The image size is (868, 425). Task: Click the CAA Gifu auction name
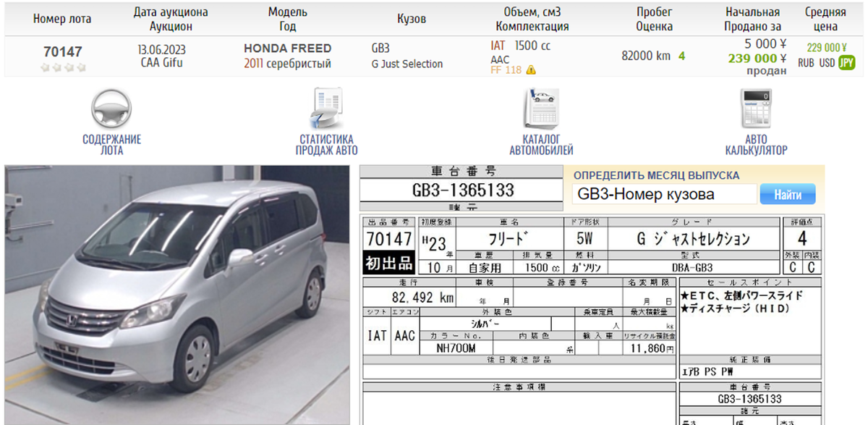[x=162, y=62]
